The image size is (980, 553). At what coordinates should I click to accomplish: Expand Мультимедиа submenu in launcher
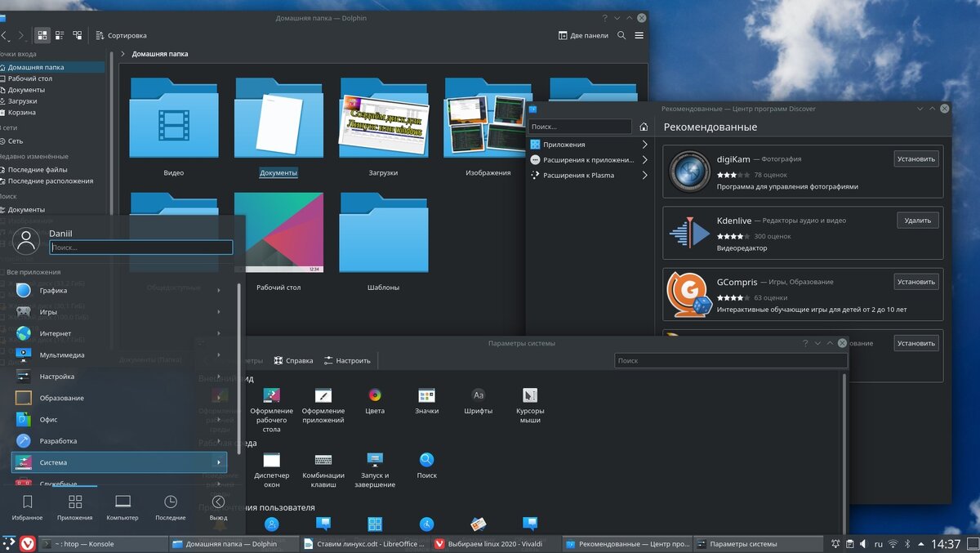[x=118, y=355]
